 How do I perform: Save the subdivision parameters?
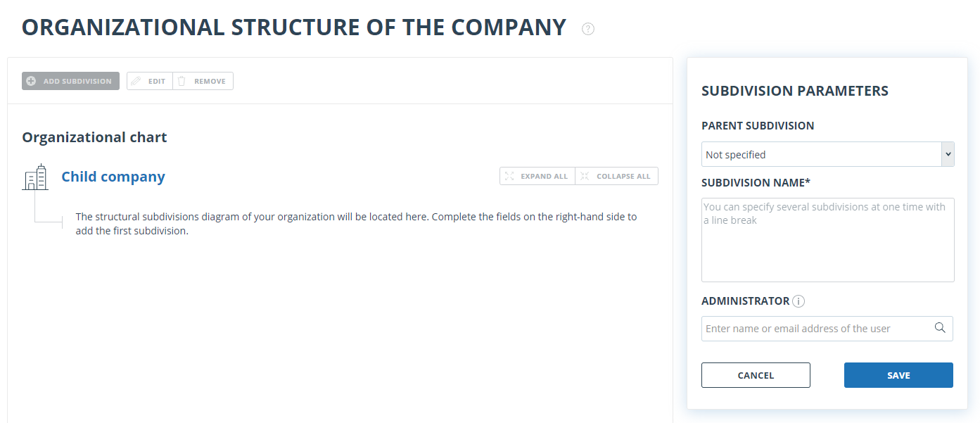point(898,375)
